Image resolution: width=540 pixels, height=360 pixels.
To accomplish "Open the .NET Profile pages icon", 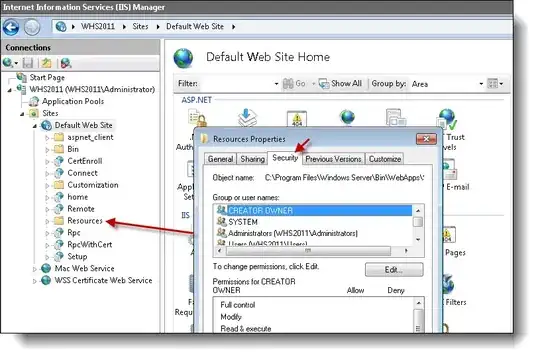I will pos(395,118).
